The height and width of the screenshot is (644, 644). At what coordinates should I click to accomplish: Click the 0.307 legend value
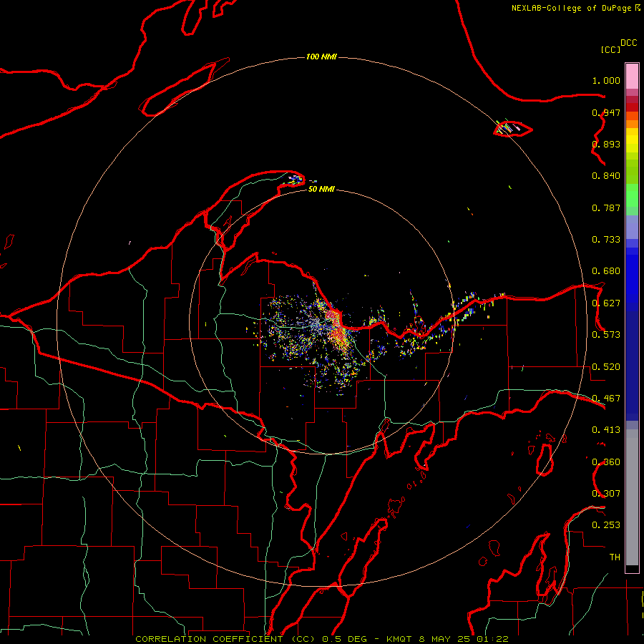606,493
